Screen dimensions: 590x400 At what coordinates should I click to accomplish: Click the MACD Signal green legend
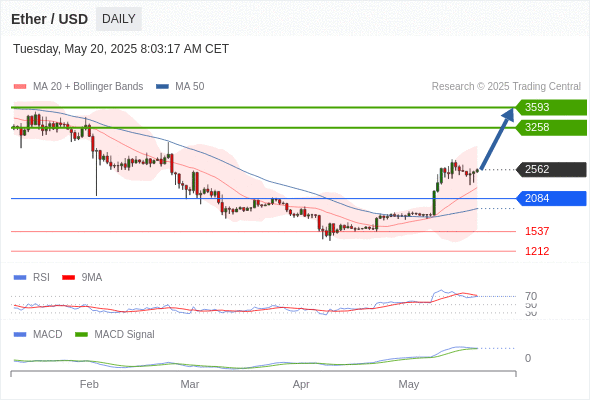pos(115,334)
